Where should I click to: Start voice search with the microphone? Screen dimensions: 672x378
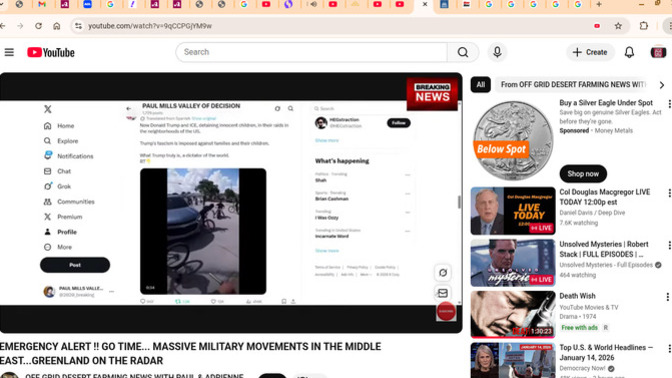497,52
